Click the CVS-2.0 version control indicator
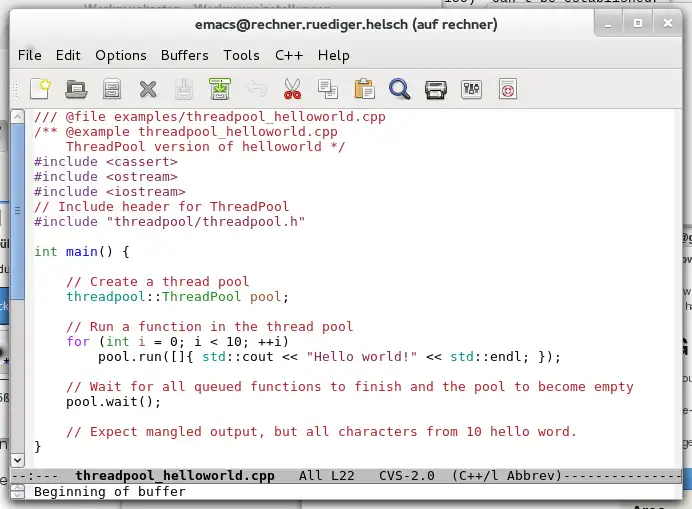Screen dimensions: 692x509 click(x=406, y=475)
